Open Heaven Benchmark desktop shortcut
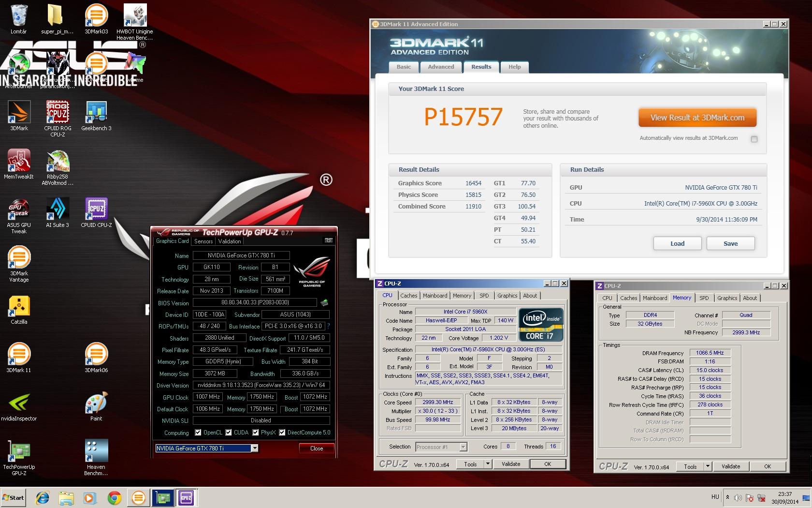 coord(96,457)
